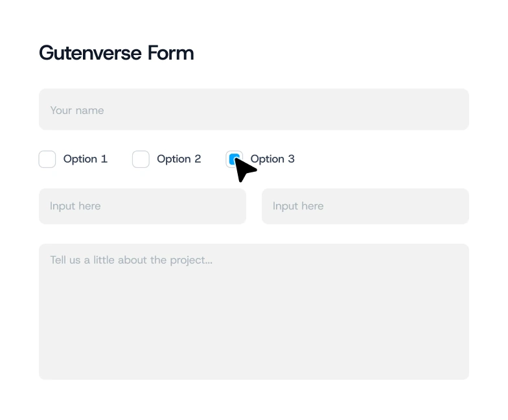Check the Option 1 checkbox
The height and width of the screenshot is (420, 508).
click(x=47, y=159)
